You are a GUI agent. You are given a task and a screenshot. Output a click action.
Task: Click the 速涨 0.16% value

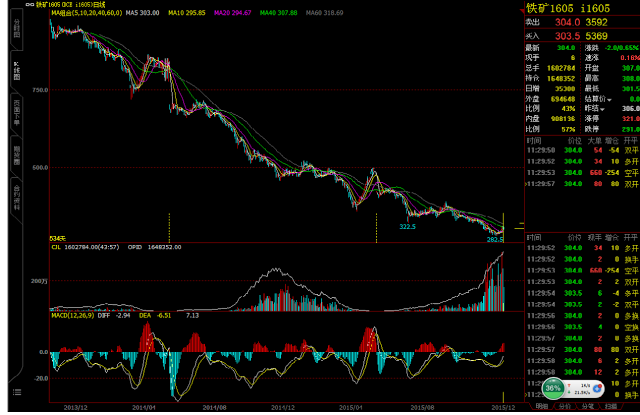coord(630,58)
